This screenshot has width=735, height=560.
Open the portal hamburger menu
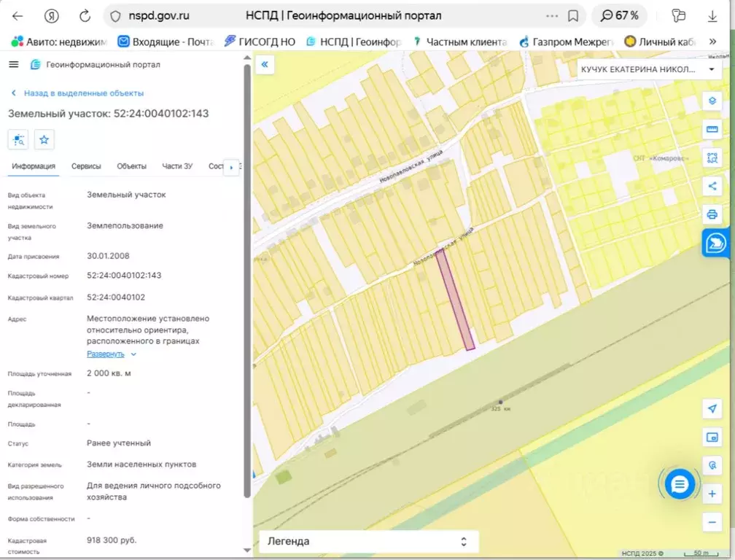12,63
